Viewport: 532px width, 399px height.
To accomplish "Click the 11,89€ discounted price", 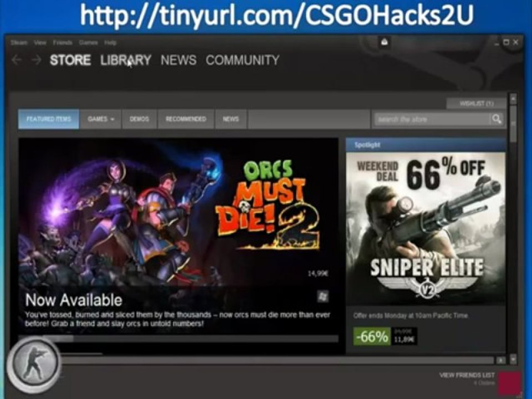I will (404, 340).
